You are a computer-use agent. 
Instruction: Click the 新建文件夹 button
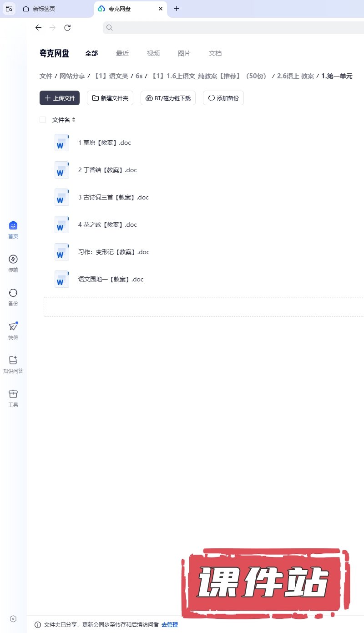[x=110, y=98]
